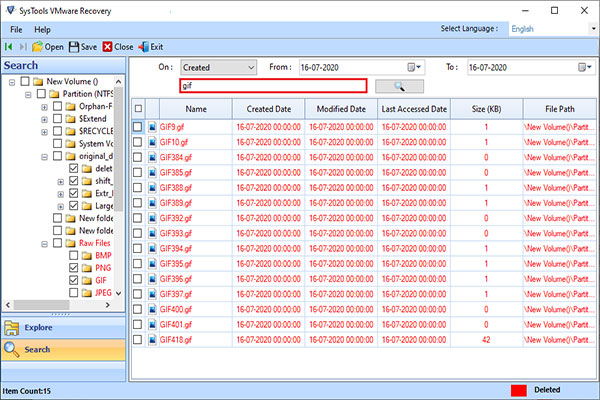Toggle the select-all checkbox in table header
600x400 pixels.
pyautogui.click(x=138, y=109)
